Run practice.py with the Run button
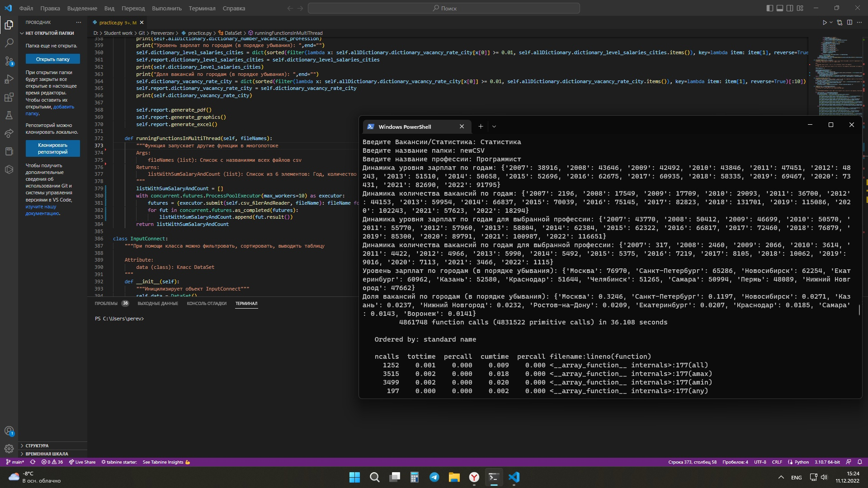 (x=825, y=22)
